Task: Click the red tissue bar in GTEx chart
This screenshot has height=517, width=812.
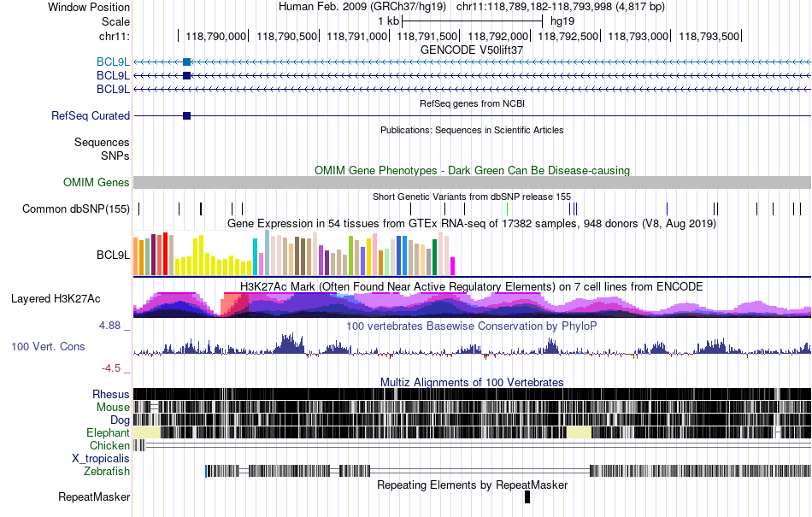Action: (165, 254)
